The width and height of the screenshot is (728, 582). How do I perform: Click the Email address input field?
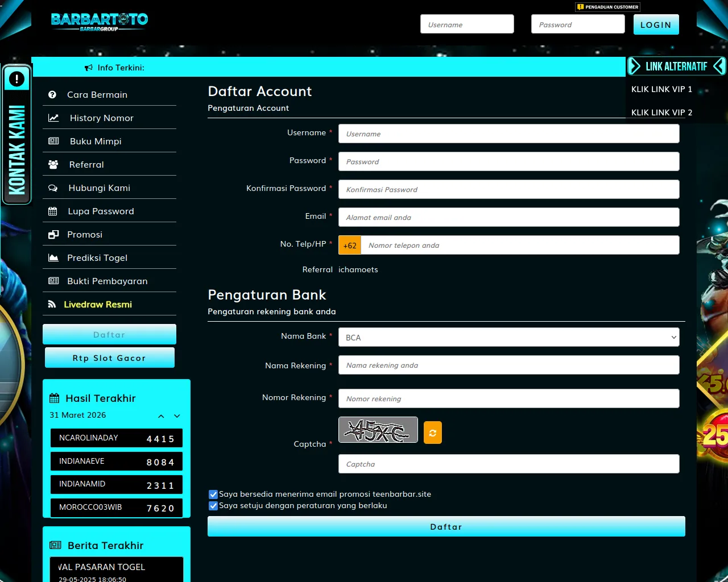tap(508, 218)
